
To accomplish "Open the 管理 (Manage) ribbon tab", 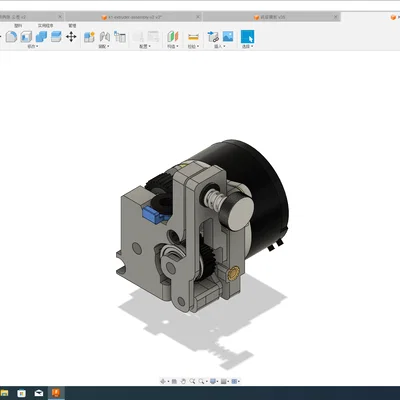I will 72,26.
